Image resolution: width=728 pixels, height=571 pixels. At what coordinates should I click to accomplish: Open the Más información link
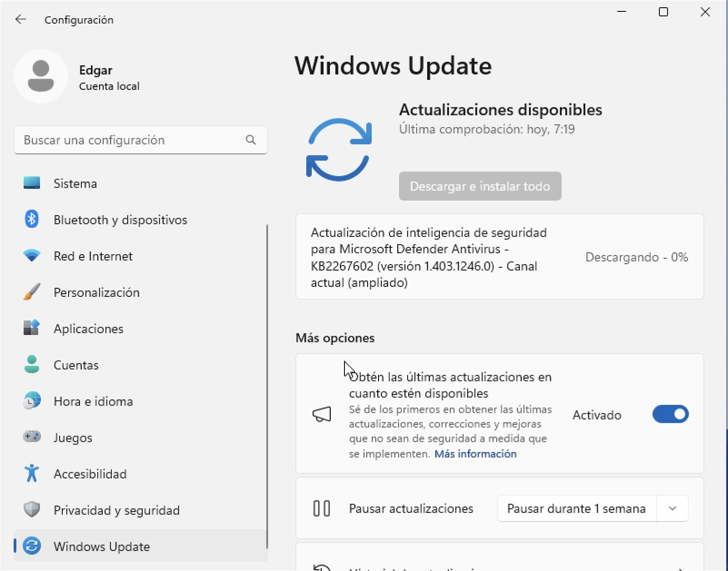pos(475,454)
